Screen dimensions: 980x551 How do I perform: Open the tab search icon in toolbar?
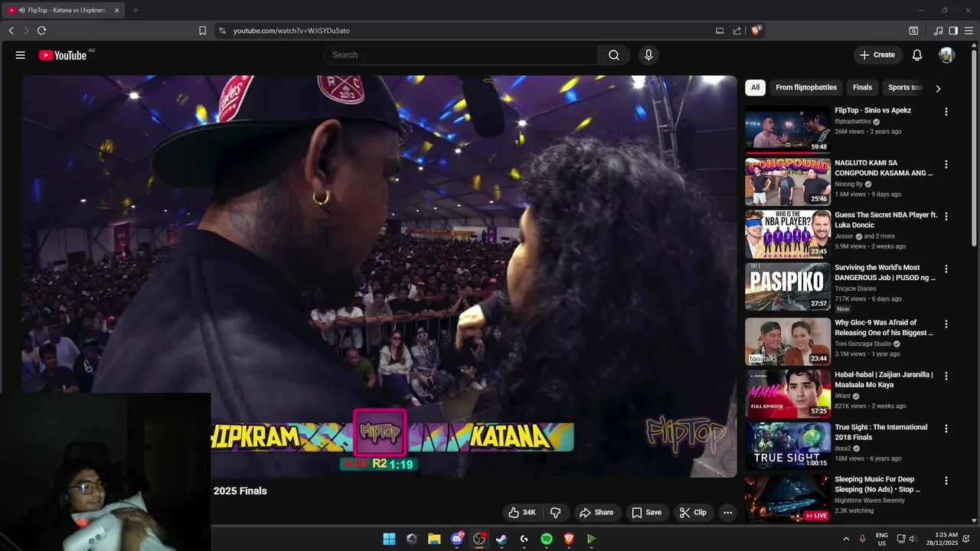[913, 31]
